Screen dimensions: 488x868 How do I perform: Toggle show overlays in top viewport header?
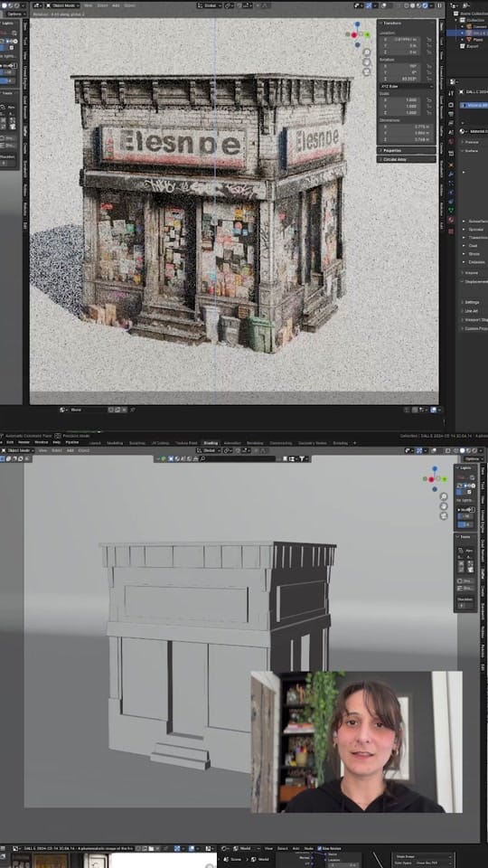(x=383, y=5)
